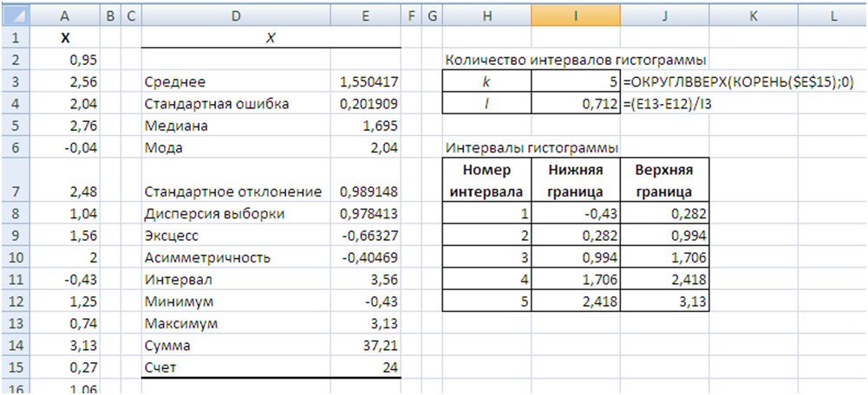Click the bold X header in cell A1

(65, 38)
